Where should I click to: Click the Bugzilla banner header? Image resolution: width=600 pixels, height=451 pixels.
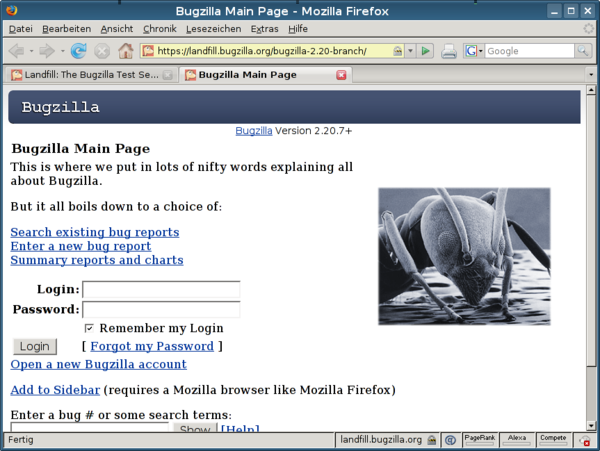[x=294, y=107]
